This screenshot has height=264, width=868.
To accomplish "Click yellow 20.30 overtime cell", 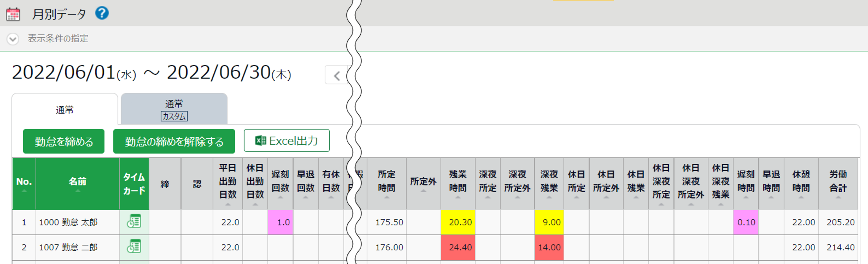I will tap(458, 222).
